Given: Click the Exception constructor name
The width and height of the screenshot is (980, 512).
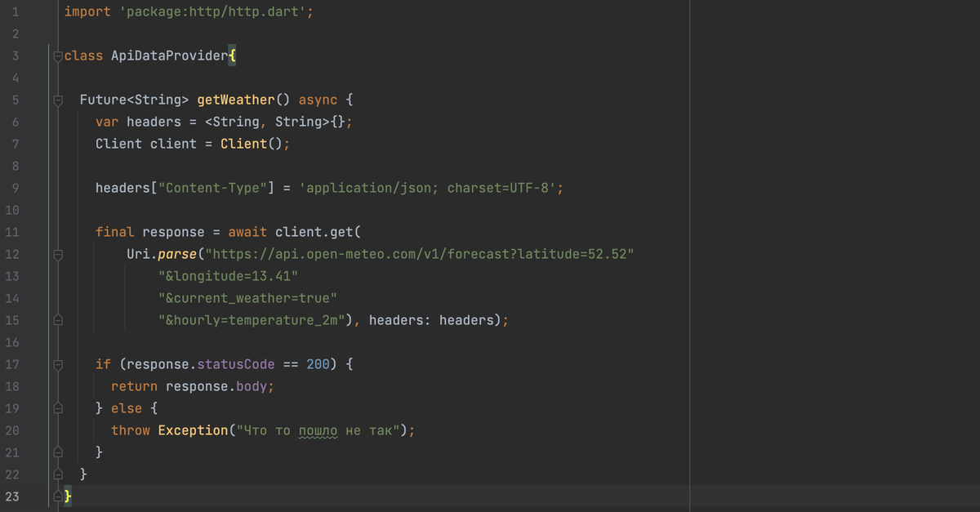Looking at the screenshot, I should tap(193, 430).
